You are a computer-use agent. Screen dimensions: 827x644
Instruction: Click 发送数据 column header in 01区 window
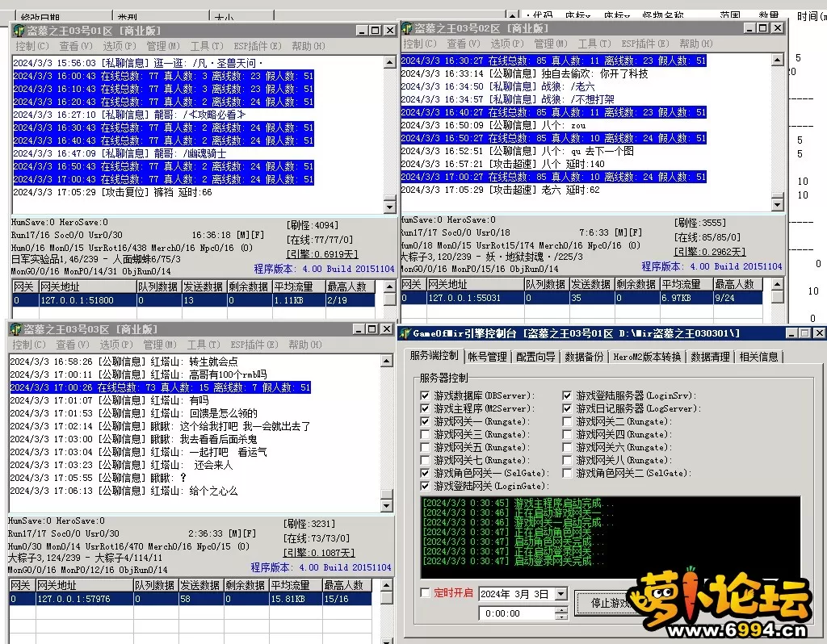204,286
